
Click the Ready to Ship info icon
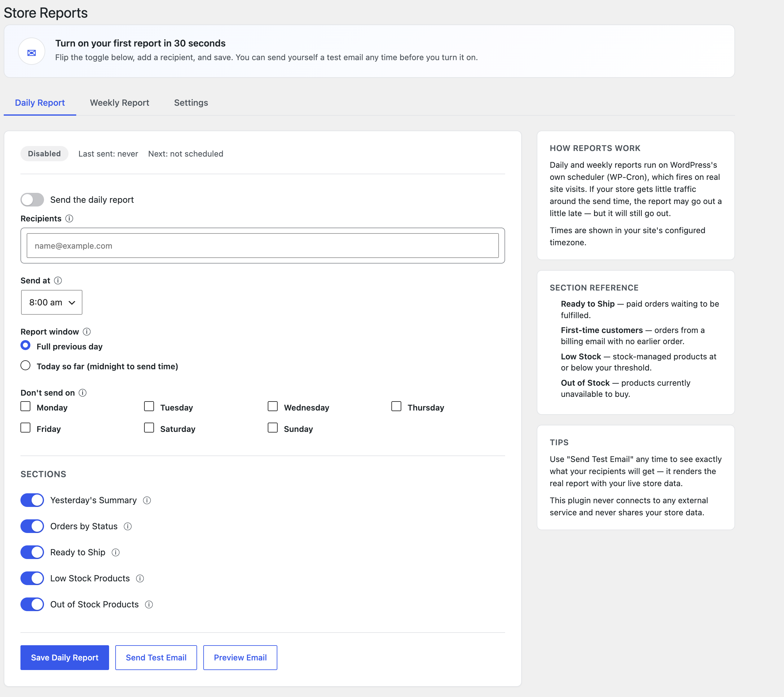coord(116,552)
